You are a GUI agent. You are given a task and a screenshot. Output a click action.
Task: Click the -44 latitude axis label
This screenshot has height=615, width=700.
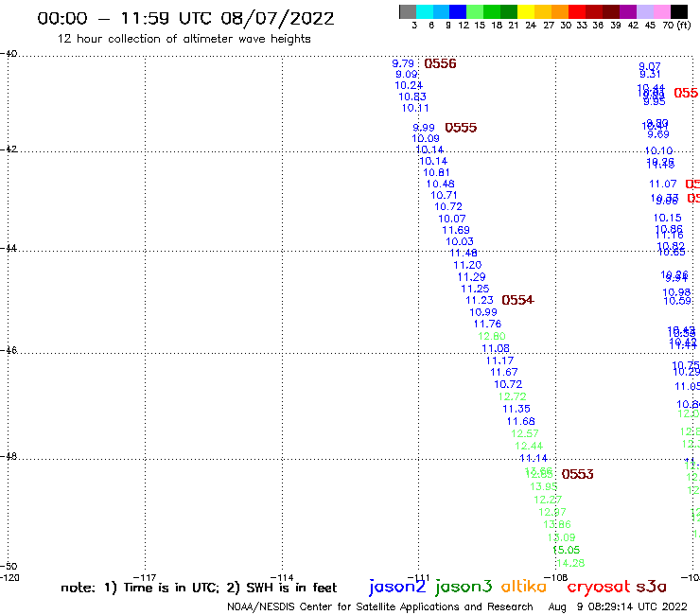tap(9, 248)
